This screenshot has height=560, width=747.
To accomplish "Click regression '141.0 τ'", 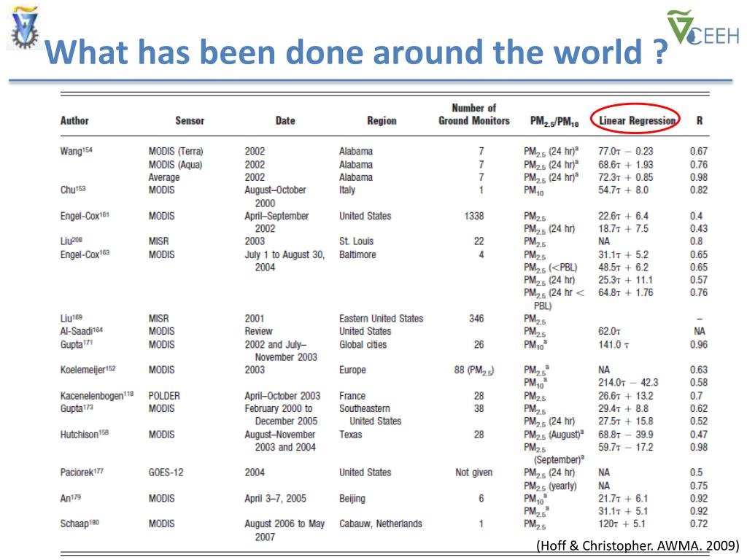I will (x=614, y=344).
